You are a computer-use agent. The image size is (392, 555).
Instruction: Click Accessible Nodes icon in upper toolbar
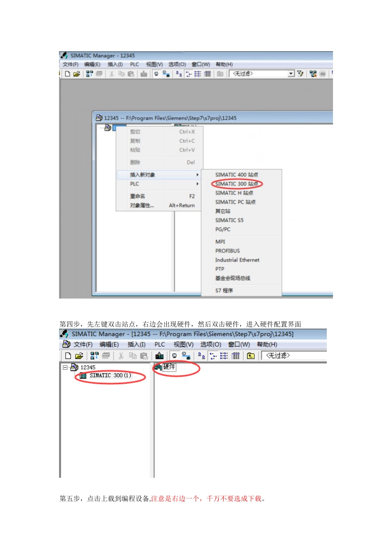90,74
